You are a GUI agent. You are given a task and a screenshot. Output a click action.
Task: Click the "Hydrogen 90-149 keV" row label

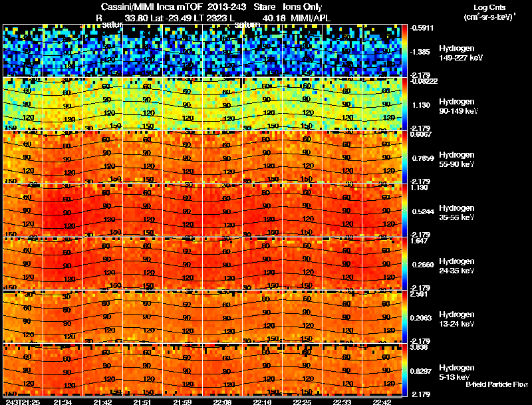click(x=458, y=106)
